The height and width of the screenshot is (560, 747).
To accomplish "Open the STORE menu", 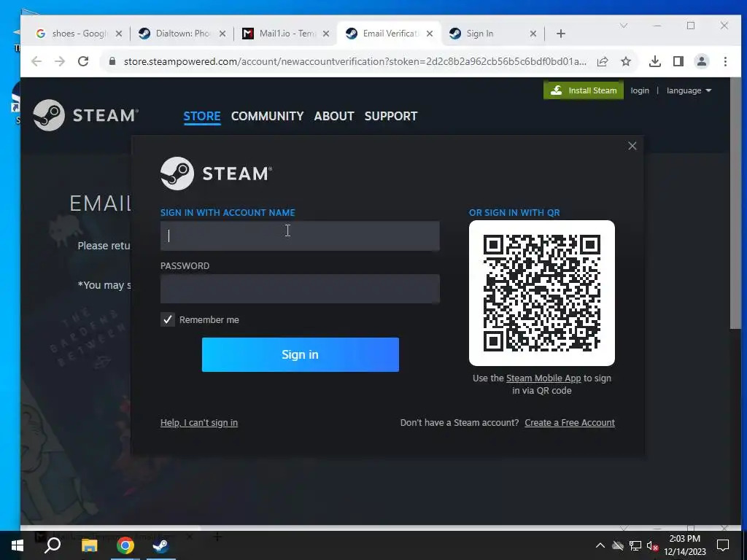I will click(202, 116).
